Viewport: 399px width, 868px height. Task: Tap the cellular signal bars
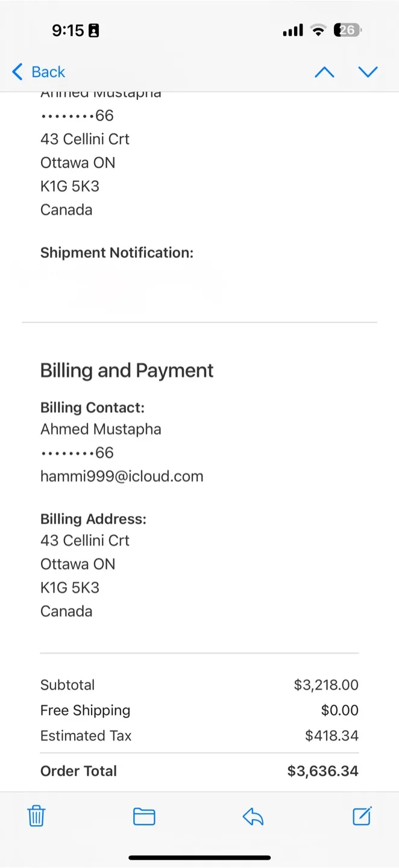[293, 30]
